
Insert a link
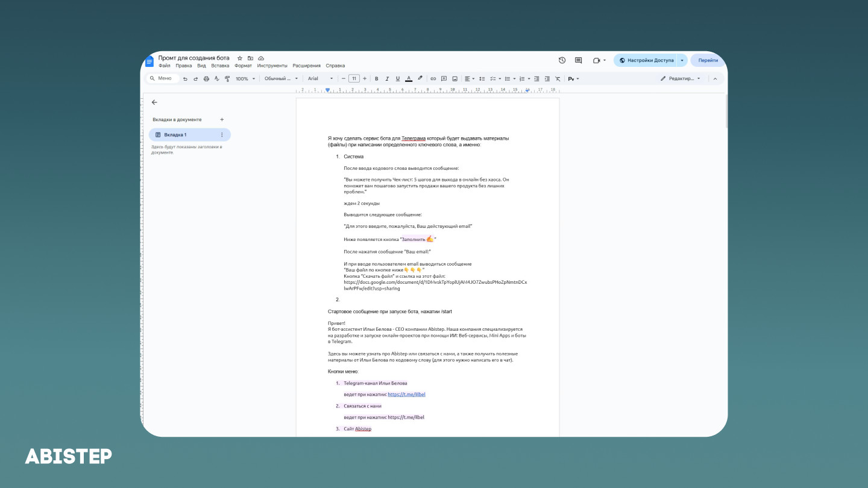[x=433, y=79]
